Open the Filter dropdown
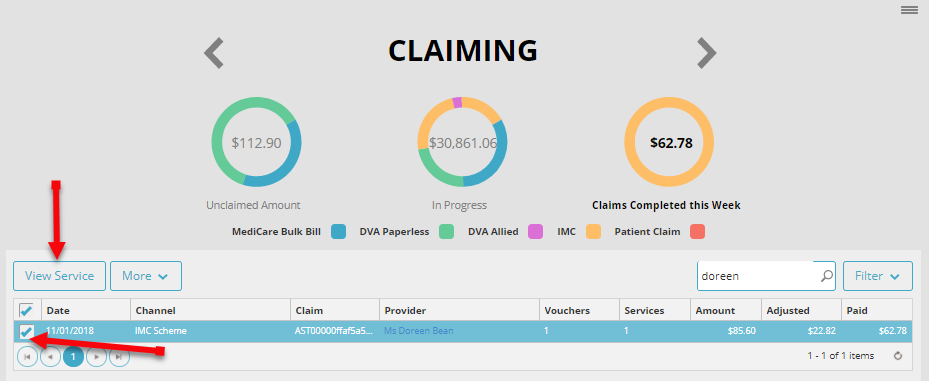929x381 pixels. (877, 276)
